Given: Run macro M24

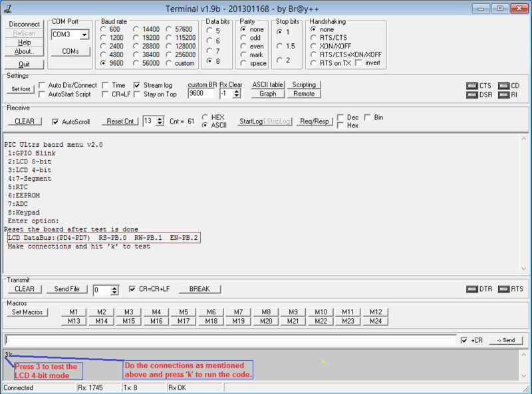Looking at the screenshot, I should [376, 321].
